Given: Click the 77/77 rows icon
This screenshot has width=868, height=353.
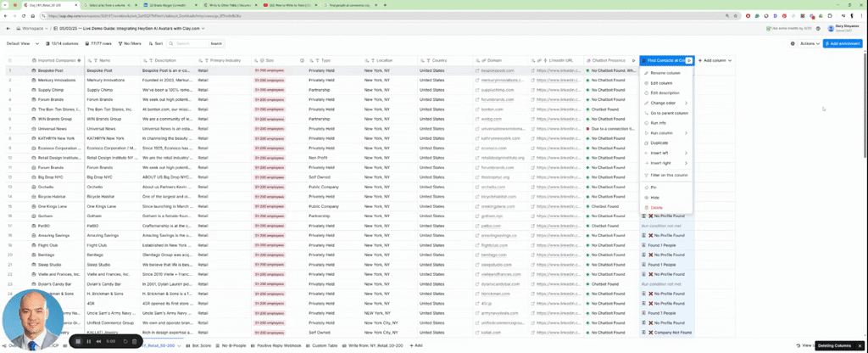Looking at the screenshot, I should [86, 43].
